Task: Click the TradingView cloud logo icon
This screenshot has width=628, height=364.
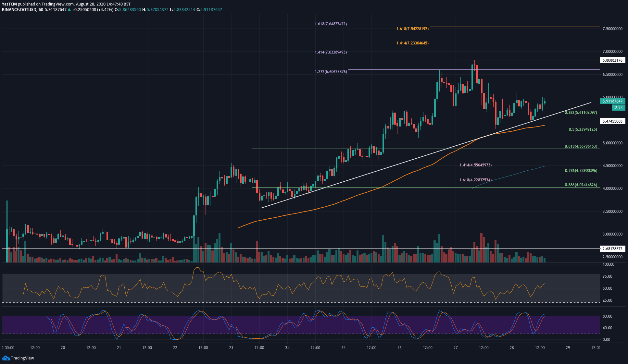Action: (x=6, y=358)
